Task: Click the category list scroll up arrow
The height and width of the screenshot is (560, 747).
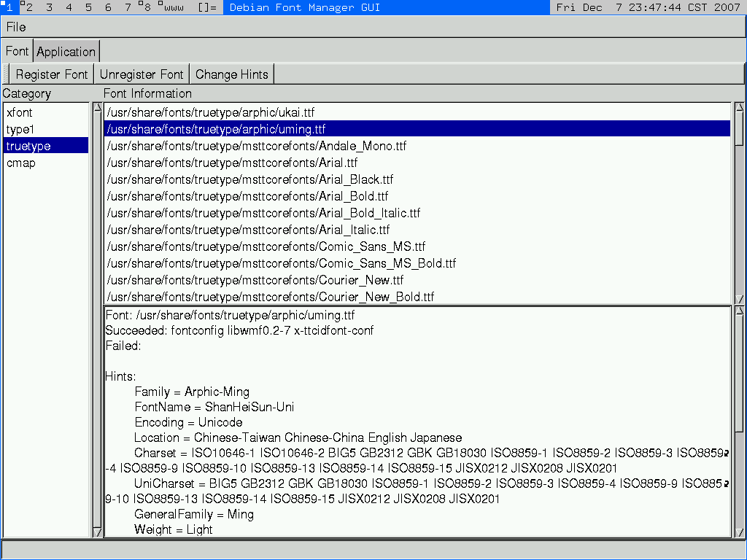Action: (x=98, y=107)
